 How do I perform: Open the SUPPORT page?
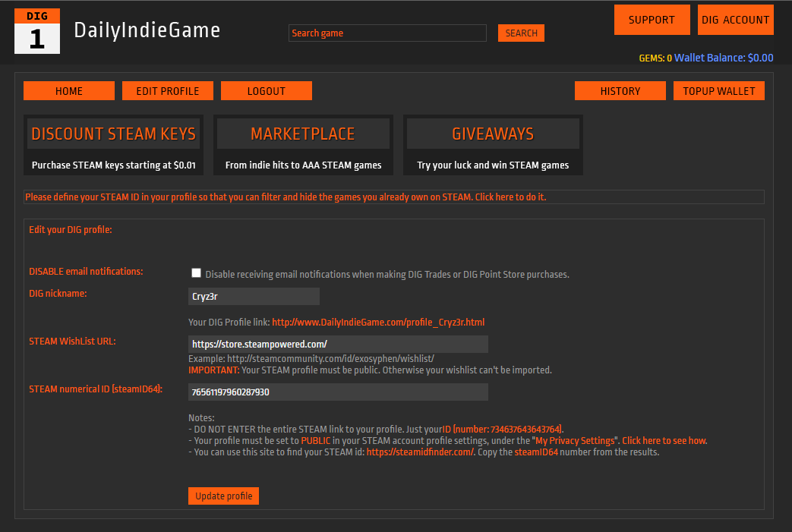(x=652, y=20)
